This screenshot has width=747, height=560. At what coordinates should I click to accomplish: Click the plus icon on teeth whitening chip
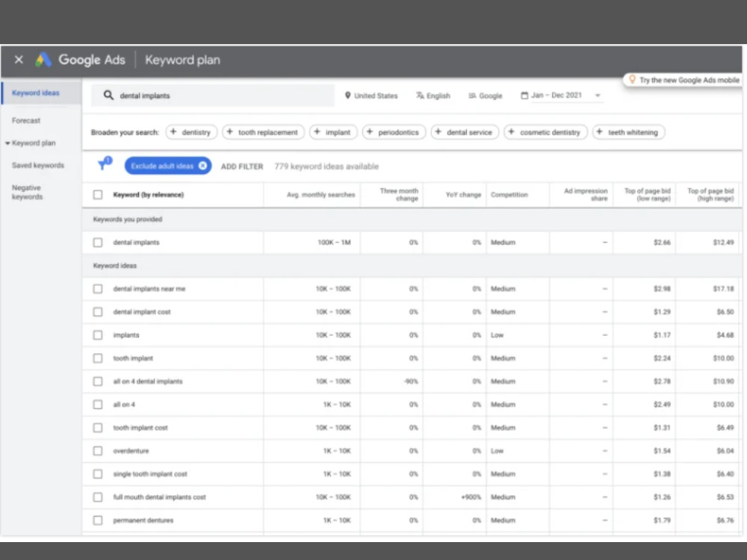(599, 132)
